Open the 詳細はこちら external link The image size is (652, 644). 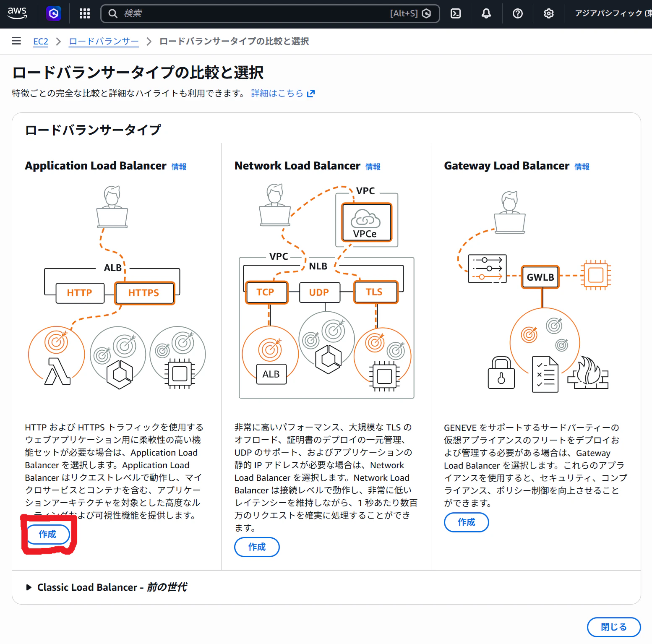283,93
